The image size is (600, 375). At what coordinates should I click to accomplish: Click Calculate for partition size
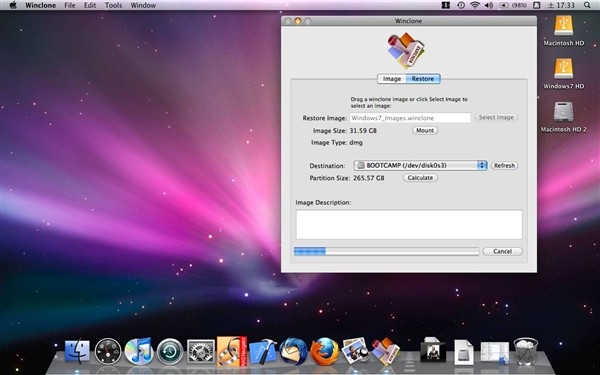420,178
